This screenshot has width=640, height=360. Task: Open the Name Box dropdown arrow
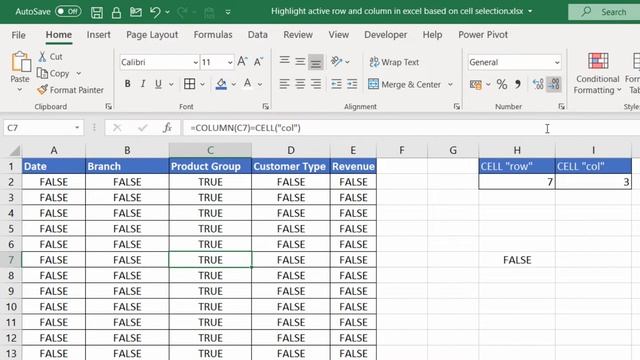click(x=77, y=128)
